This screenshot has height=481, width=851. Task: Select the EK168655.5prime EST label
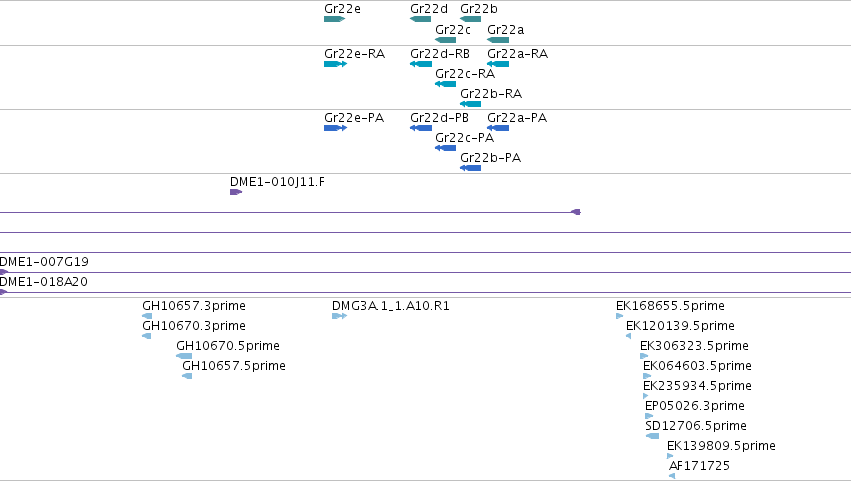670,306
